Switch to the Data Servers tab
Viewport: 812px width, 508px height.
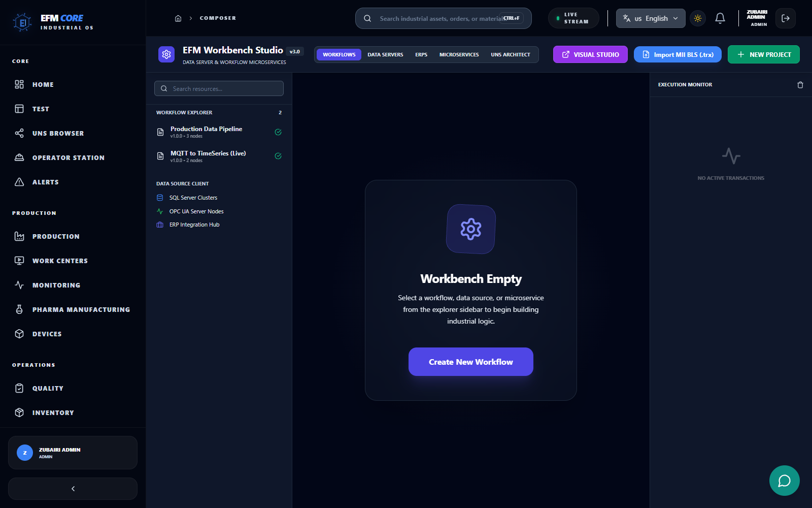coord(385,54)
